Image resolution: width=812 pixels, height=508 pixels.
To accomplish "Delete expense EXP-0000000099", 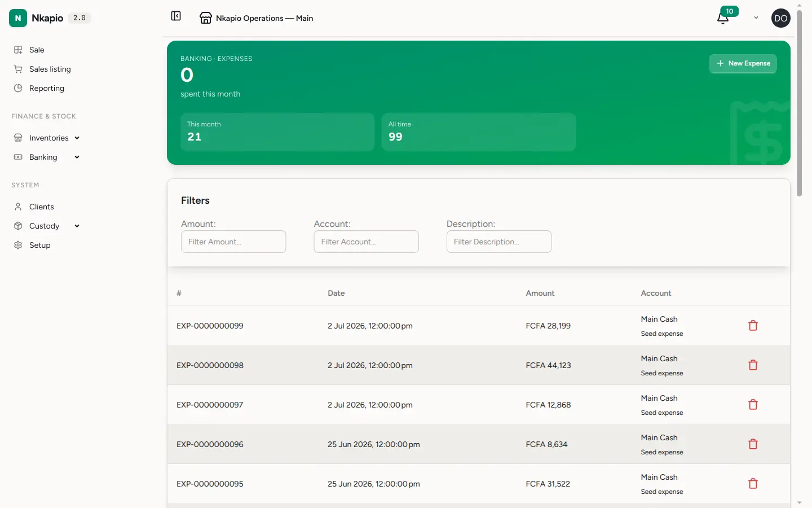I will click(x=753, y=326).
